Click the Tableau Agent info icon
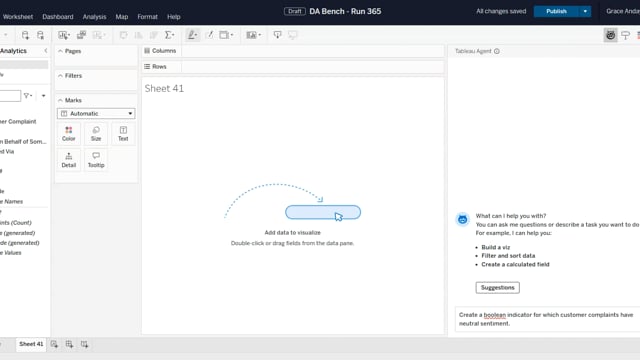The width and height of the screenshot is (640, 360). pyautogui.click(x=497, y=51)
